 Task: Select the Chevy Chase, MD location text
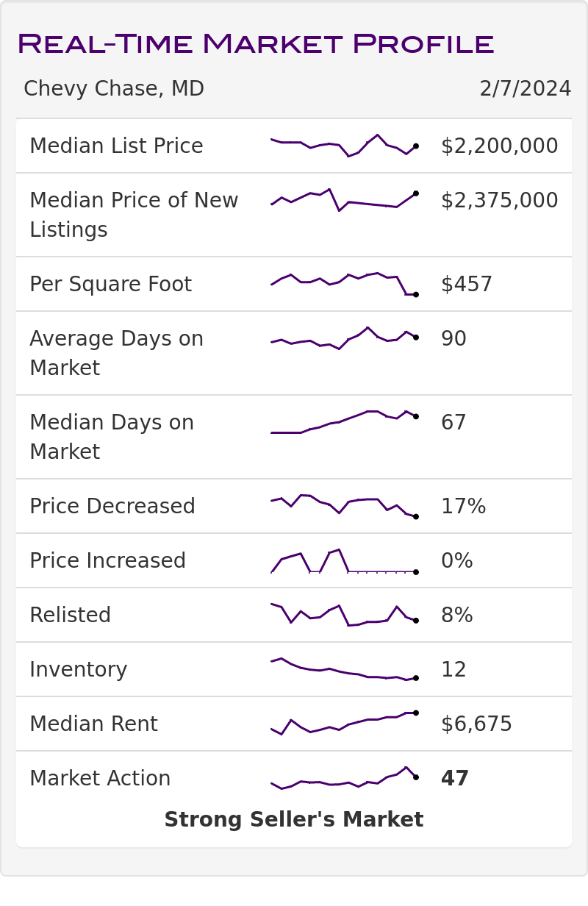pos(114,89)
